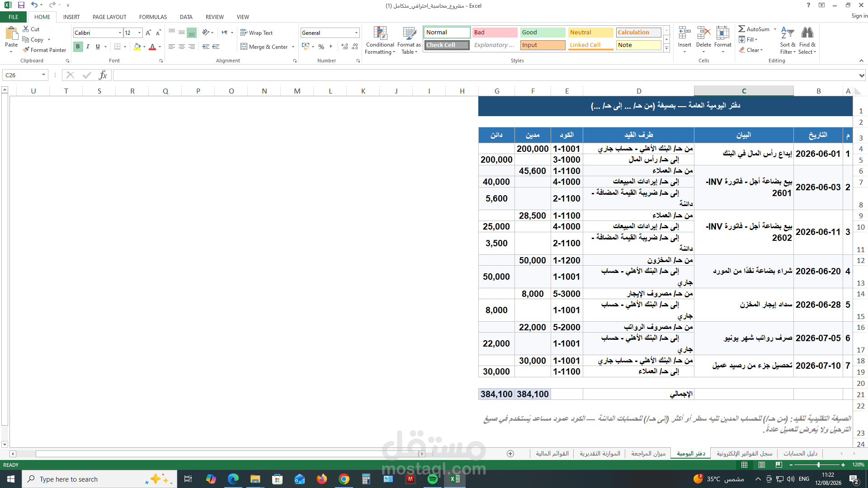Switch to ميزان المراجعة sheet tab
The height and width of the screenshot is (488, 868).
[648, 454]
